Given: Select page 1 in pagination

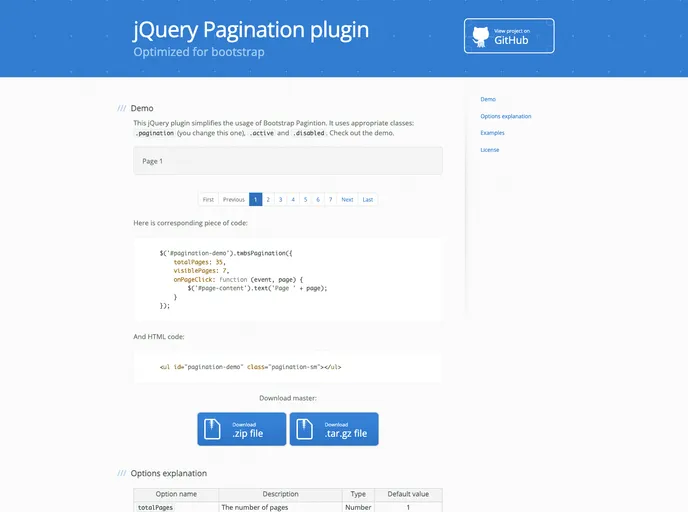Looking at the screenshot, I should tap(255, 200).
